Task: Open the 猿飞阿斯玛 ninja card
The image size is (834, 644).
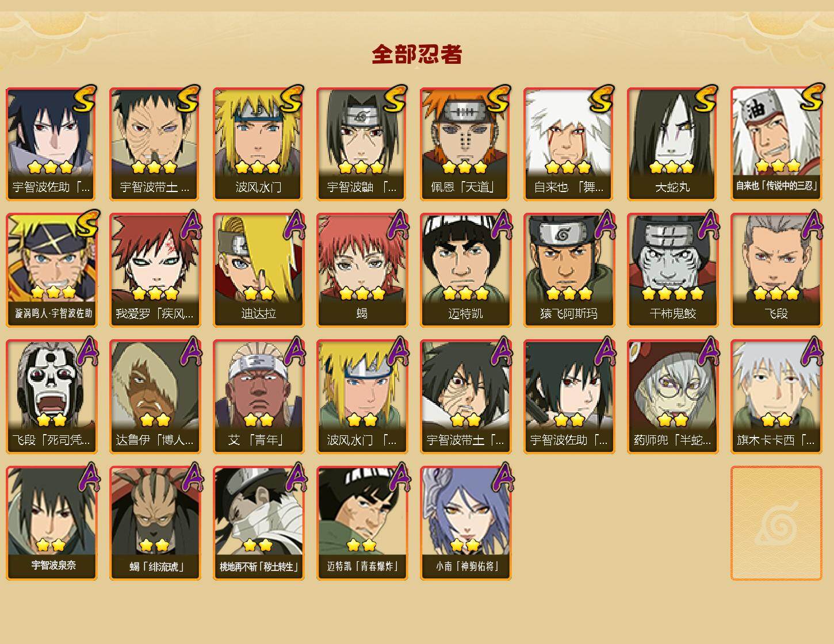Action: point(569,270)
